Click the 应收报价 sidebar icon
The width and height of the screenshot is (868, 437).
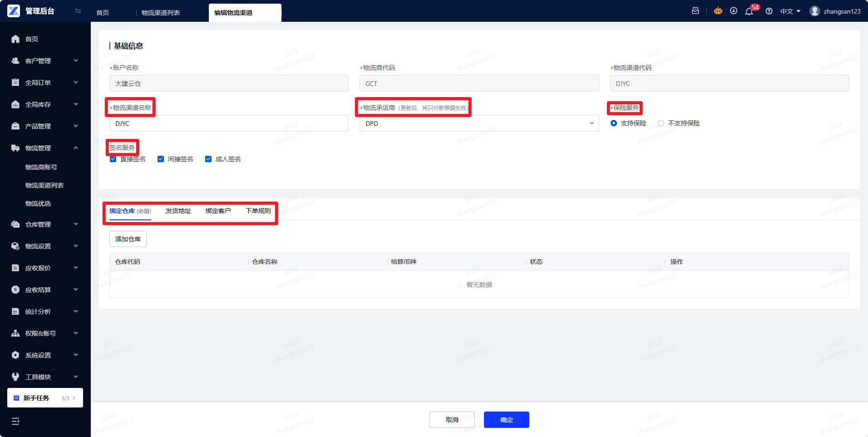(15, 268)
